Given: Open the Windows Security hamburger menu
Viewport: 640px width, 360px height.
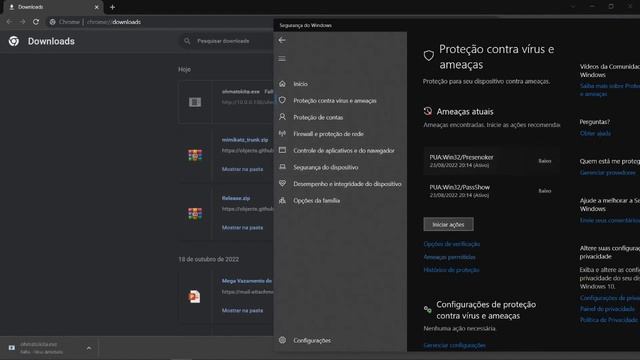Looking at the screenshot, I should click(282, 58).
